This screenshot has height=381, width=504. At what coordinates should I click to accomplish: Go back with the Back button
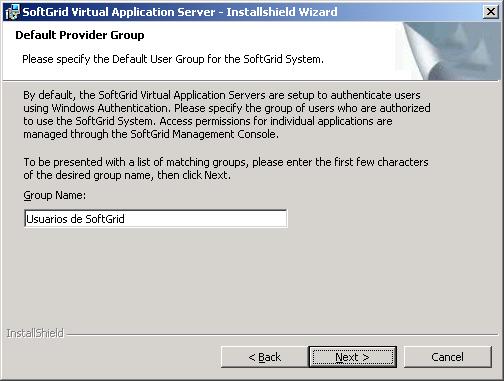pos(264,357)
